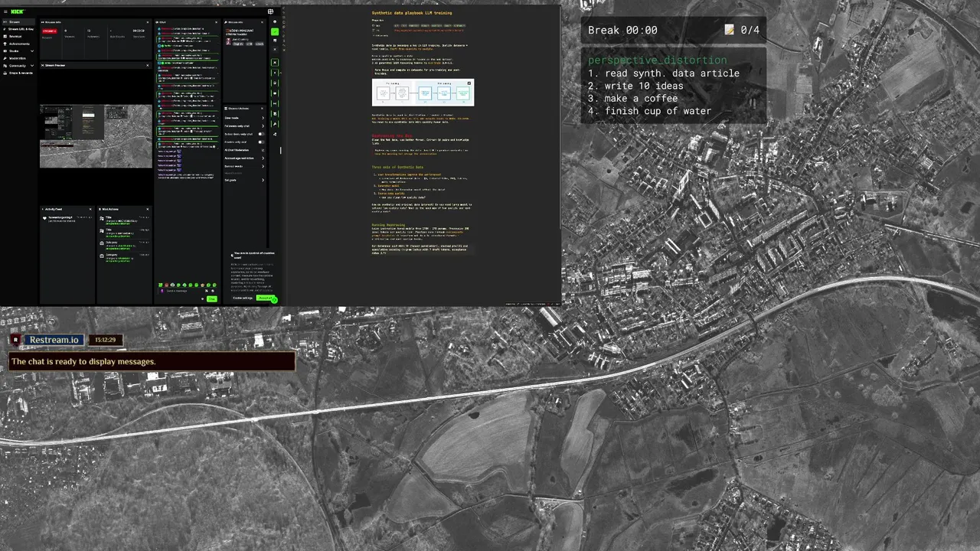This screenshot has height=551, width=980.
Task: Close the Channel Actions panel
Action: pyautogui.click(x=262, y=109)
